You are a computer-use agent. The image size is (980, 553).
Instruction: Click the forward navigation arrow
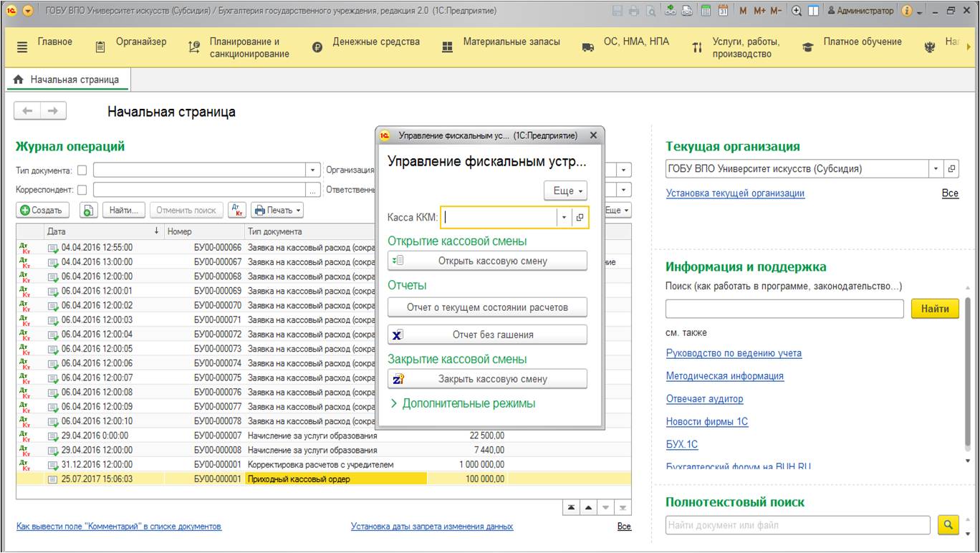tap(52, 112)
